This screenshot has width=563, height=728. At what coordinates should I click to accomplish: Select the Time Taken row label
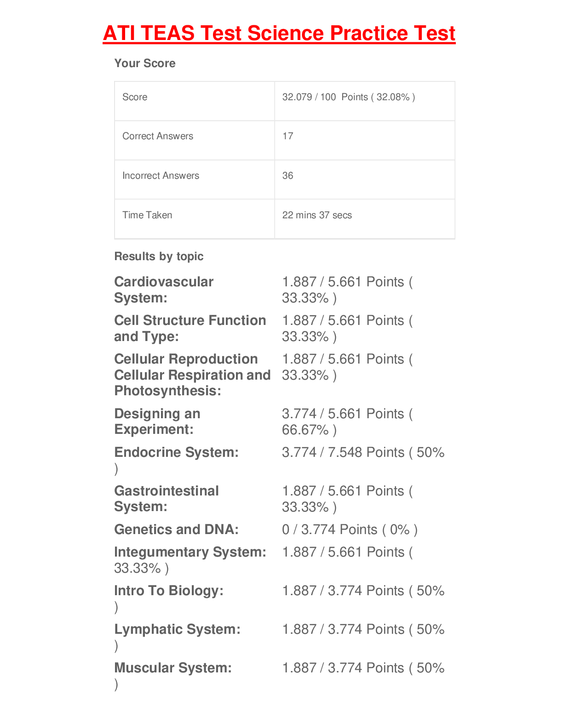[147, 215]
